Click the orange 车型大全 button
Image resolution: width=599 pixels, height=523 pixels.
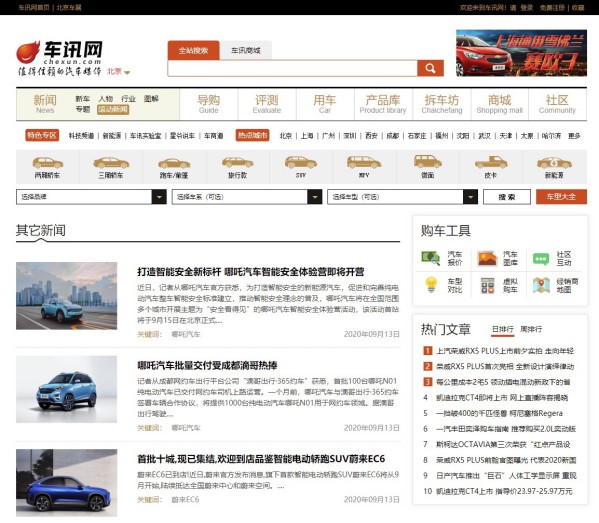coord(561,197)
